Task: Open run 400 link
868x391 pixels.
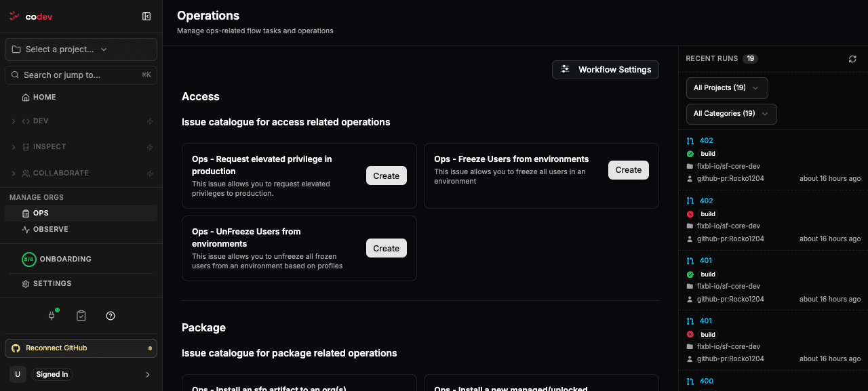Action: (x=707, y=382)
